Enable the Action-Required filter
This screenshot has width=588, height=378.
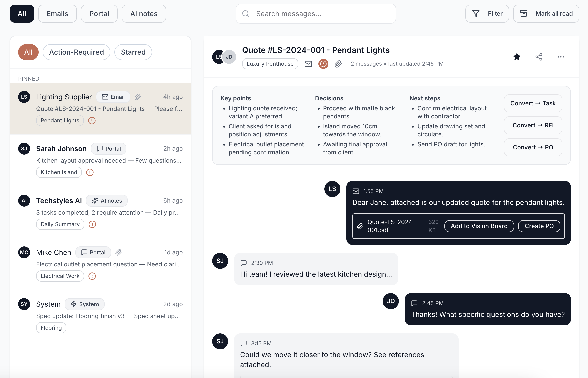(x=76, y=52)
